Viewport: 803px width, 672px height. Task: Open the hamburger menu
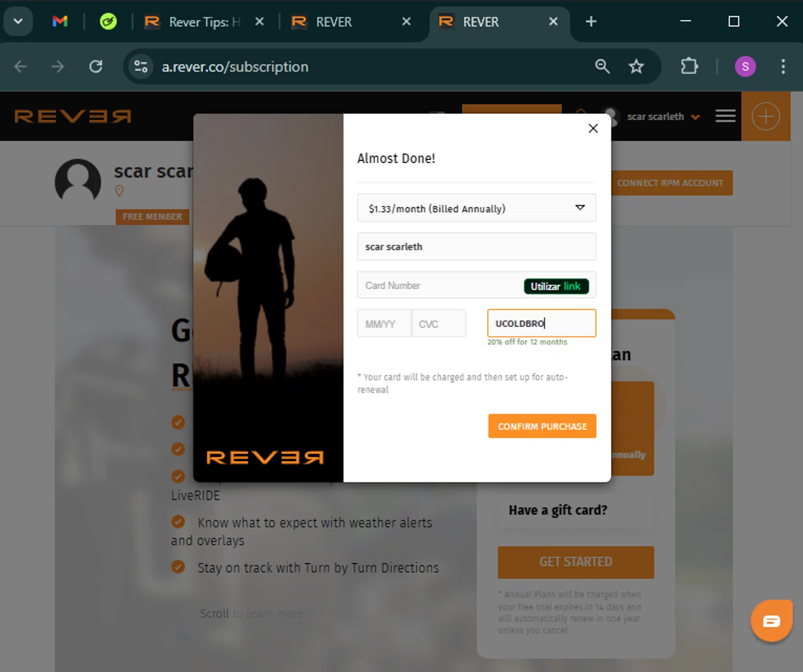click(x=725, y=116)
